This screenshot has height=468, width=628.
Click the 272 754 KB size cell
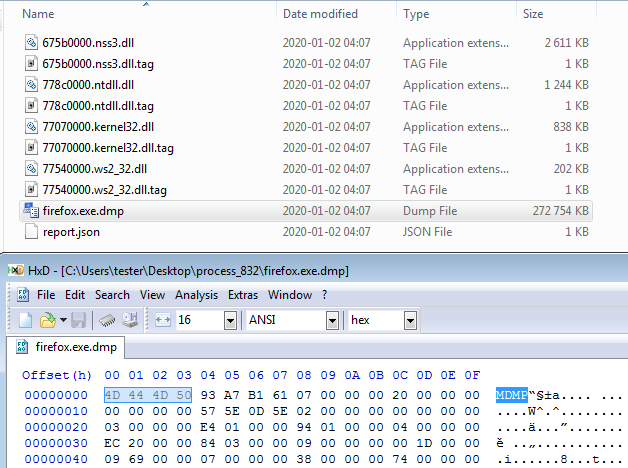coord(560,211)
